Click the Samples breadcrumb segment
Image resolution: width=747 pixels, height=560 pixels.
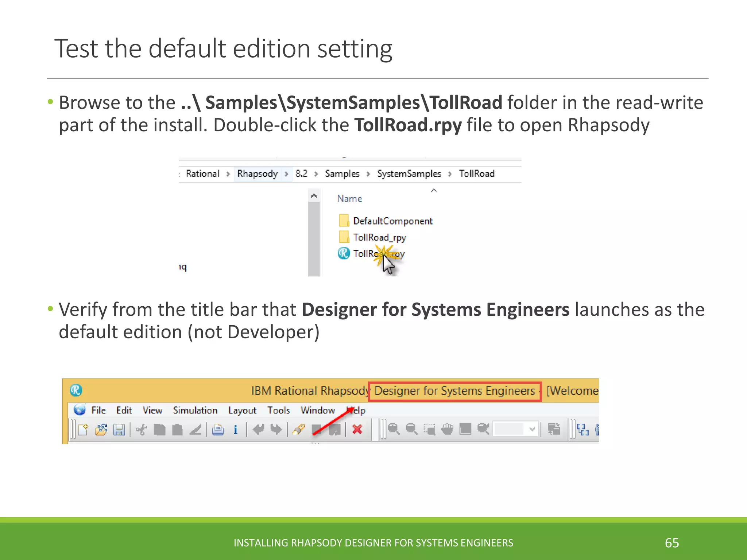(x=342, y=174)
